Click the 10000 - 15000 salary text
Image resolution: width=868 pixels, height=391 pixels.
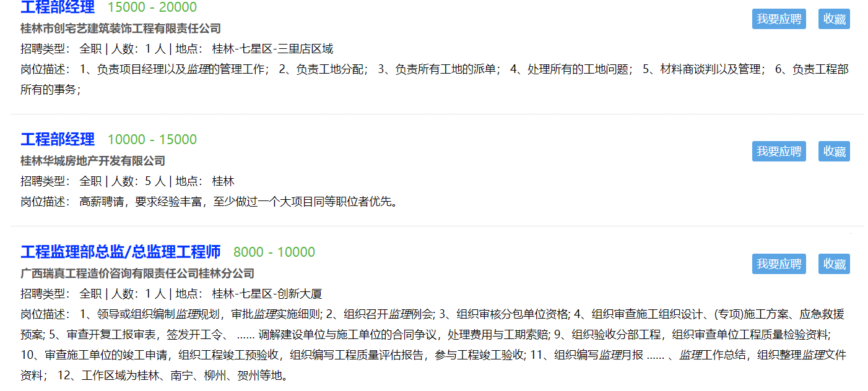(152, 140)
